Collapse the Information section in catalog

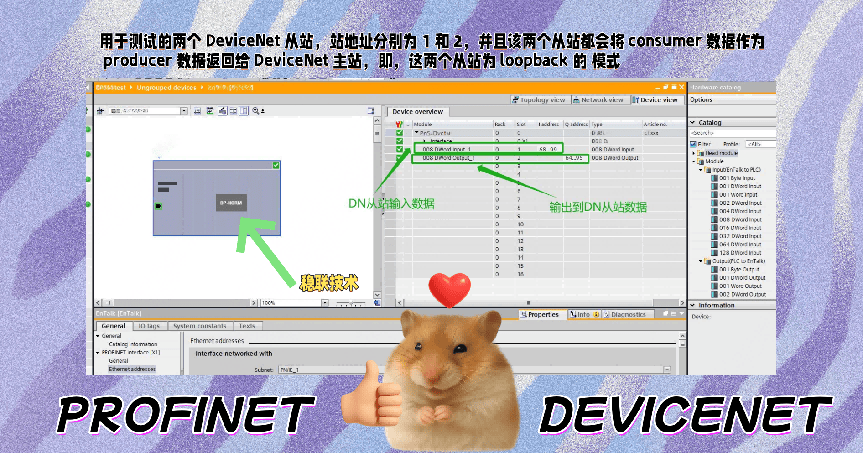[x=693, y=305]
